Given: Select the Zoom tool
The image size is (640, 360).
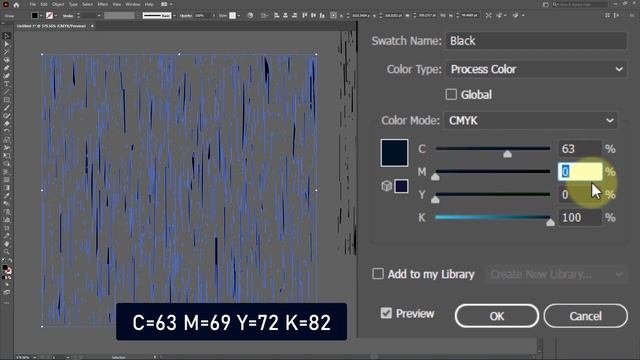Looking at the screenshot, I should [6, 251].
